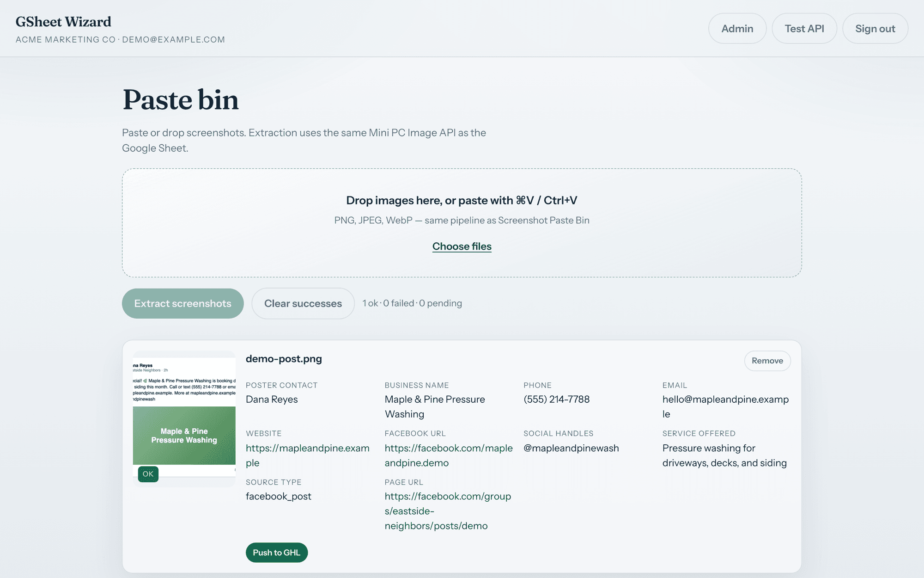Open the Facebook URL link for mapleandpine.demo
The image size is (924, 578).
pos(448,455)
